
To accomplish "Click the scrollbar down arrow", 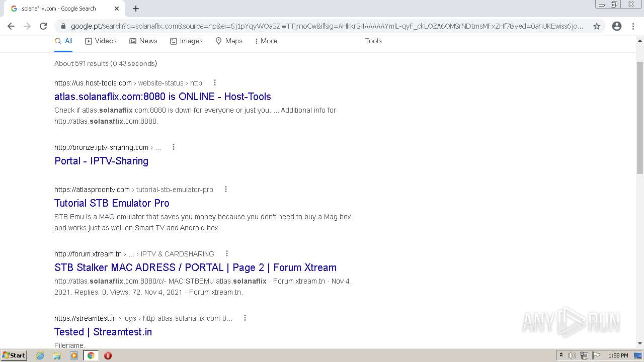I will [640, 343].
